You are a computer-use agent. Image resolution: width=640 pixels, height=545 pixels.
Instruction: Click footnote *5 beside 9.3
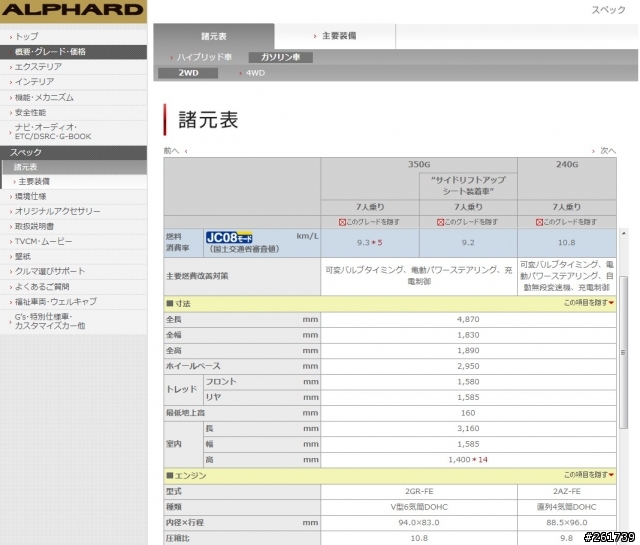pos(377,242)
